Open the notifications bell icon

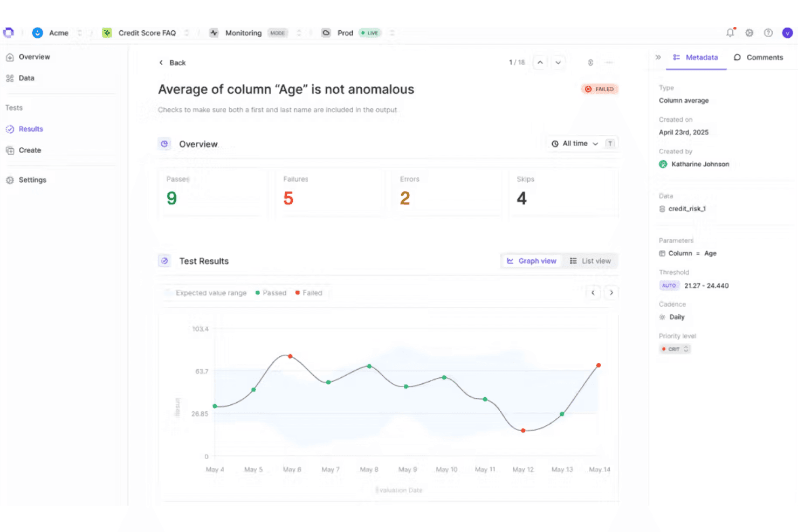tap(730, 32)
